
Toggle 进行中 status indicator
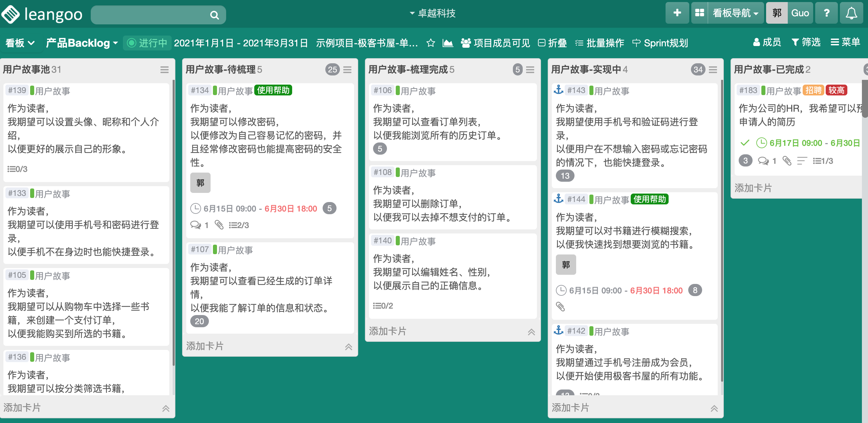pyautogui.click(x=147, y=43)
